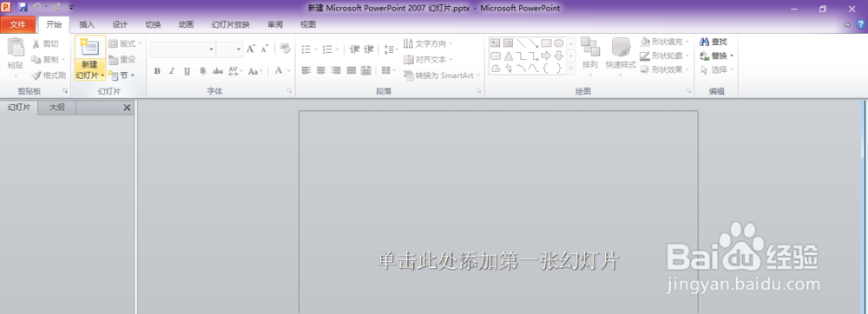
Task: Open the 对齐文本 (Align Text) dropdown
Action: (428, 59)
